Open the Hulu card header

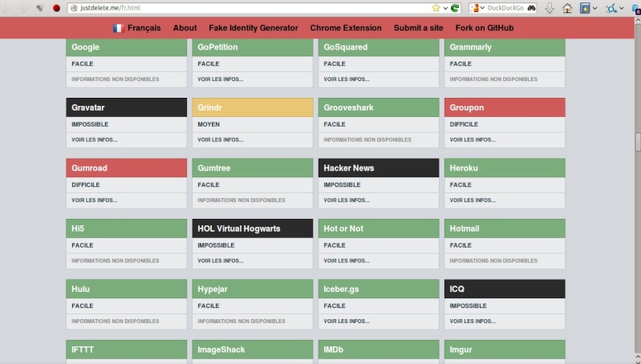coord(126,289)
